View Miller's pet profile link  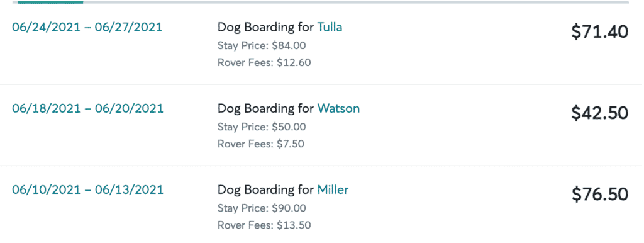[x=333, y=189]
